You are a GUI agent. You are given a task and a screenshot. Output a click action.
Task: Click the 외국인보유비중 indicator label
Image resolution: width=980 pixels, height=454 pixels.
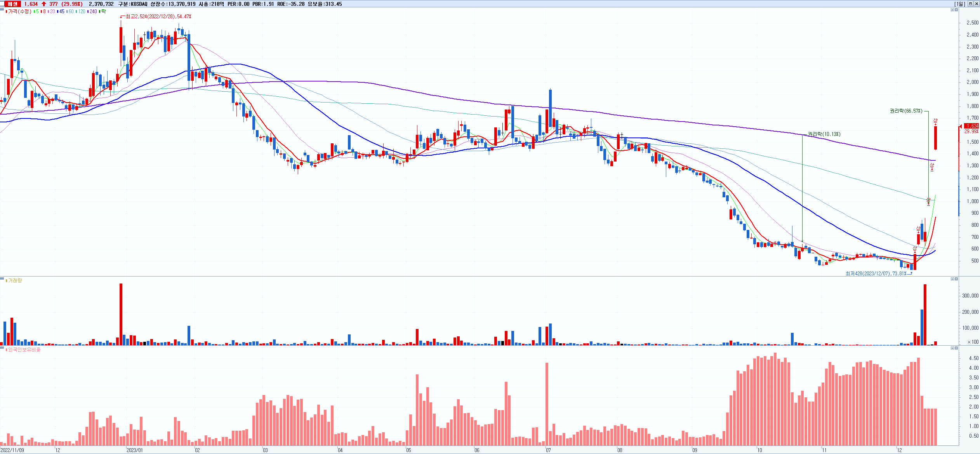pyautogui.click(x=24, y=350)
